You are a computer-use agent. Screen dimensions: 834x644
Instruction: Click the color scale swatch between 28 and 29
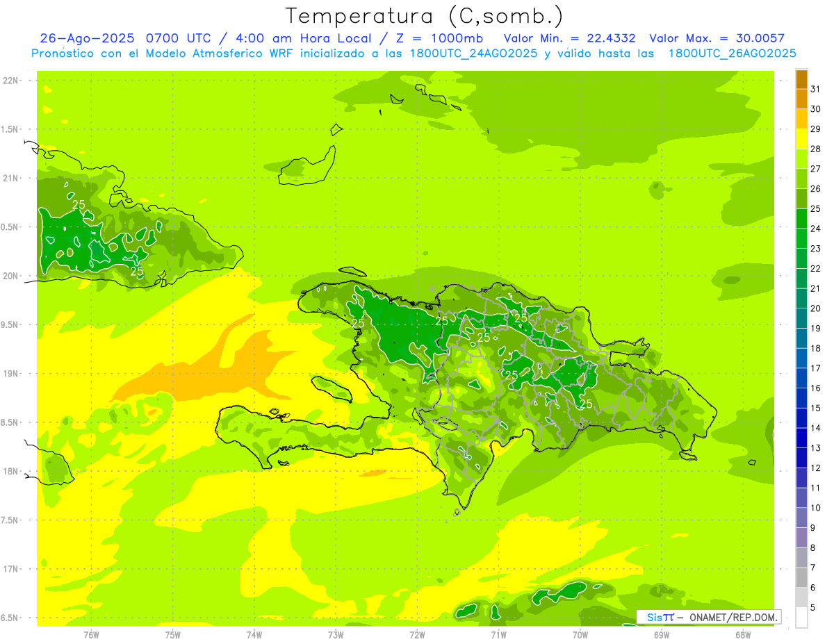click(801, 139)
